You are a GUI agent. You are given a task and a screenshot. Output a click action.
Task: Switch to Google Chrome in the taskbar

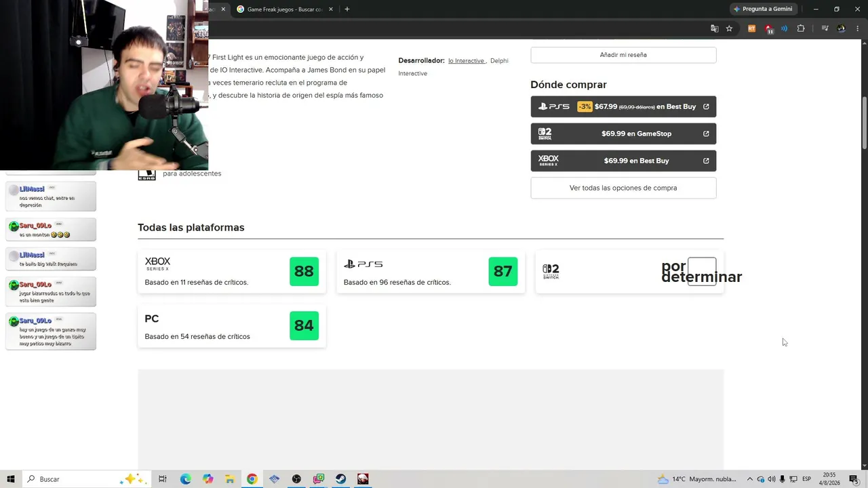point(252,479)
